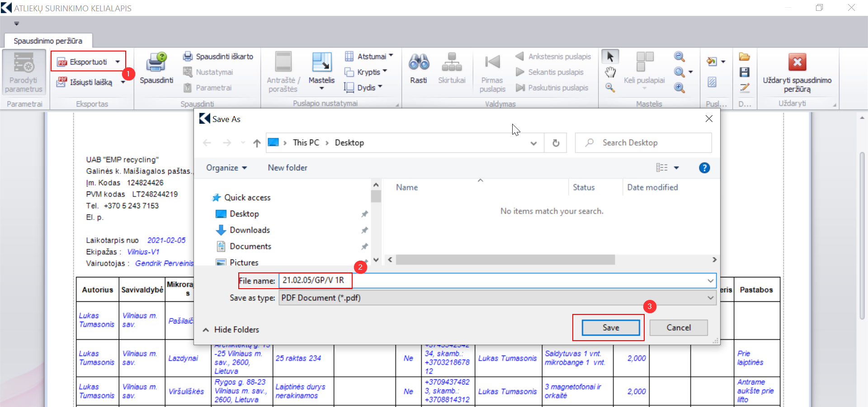Click the Spausdinti printer icon
868x407 pixels.
pos(156,63)
